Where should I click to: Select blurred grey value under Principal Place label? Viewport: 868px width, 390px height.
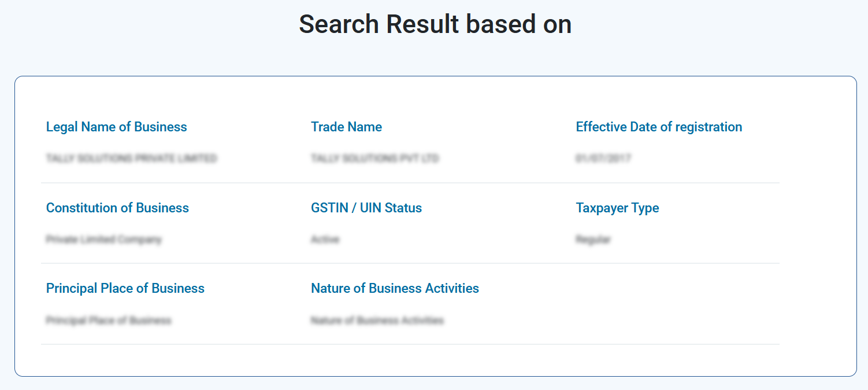pyautogui.click(x=109, y=320)
